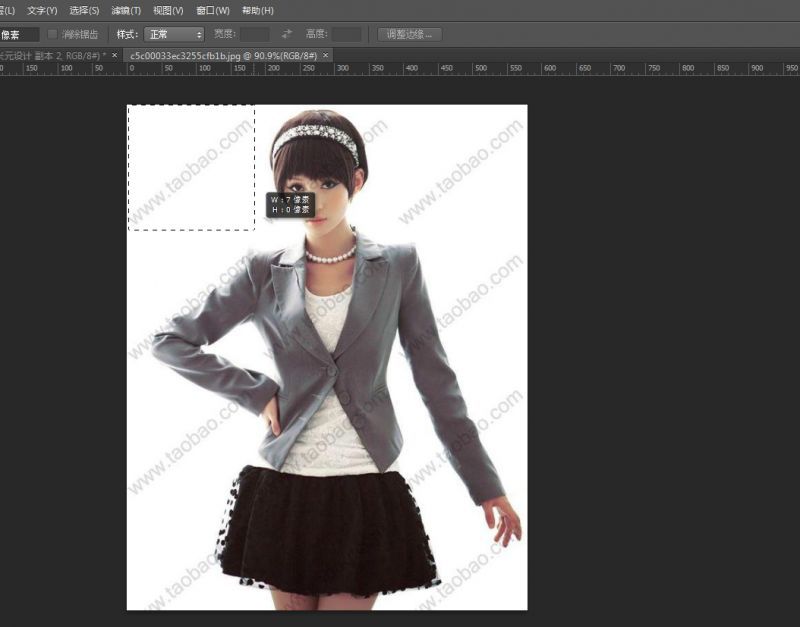The image size is (800, 627).
Task: Switch to the c5c00033ec3255cfb1b.jpg tab
Action: 225,55
